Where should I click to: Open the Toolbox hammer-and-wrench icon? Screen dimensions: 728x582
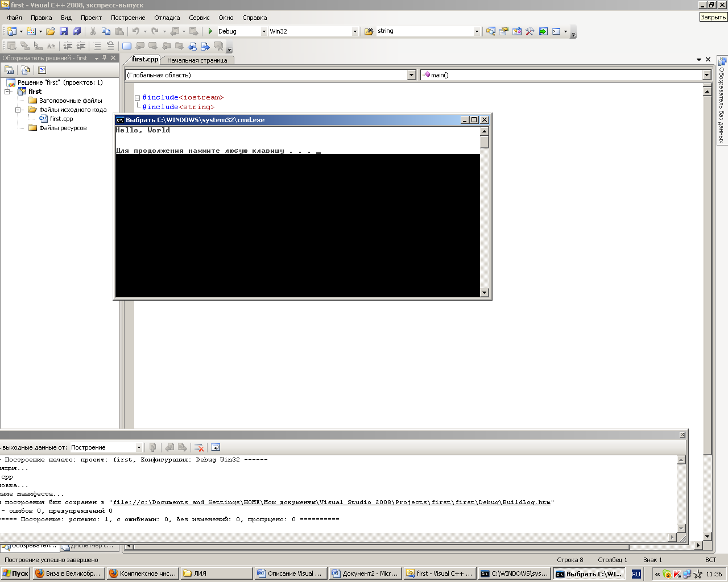[530, 31]
